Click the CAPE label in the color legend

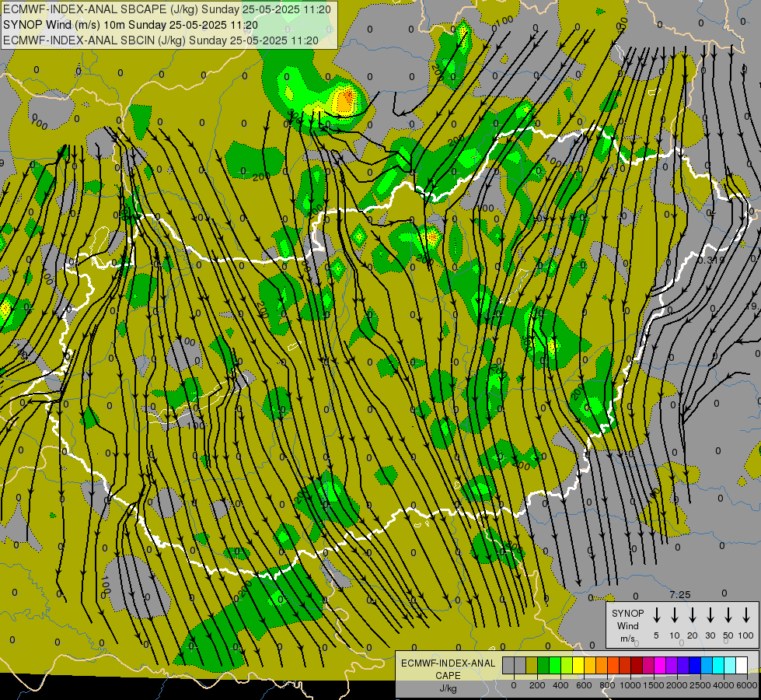coord(448,676)
